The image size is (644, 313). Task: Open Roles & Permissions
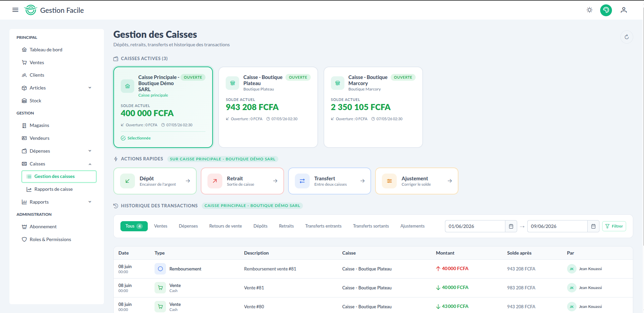50,239
